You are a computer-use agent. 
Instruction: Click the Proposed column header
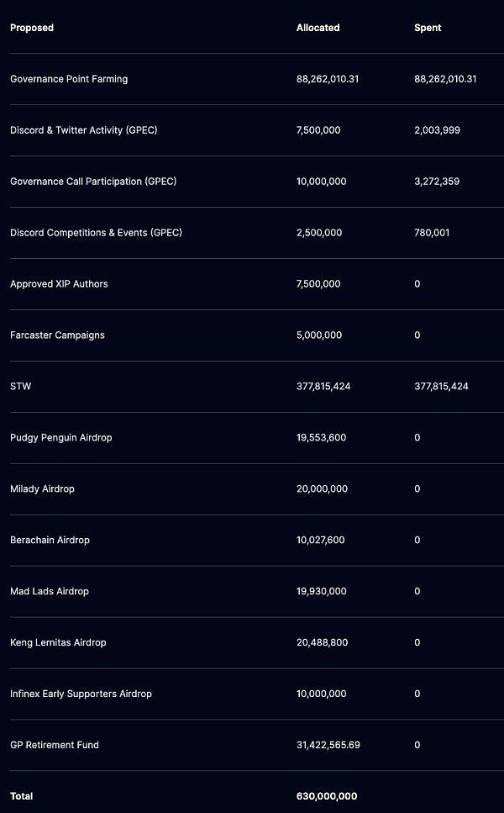(x=32, y=28)
